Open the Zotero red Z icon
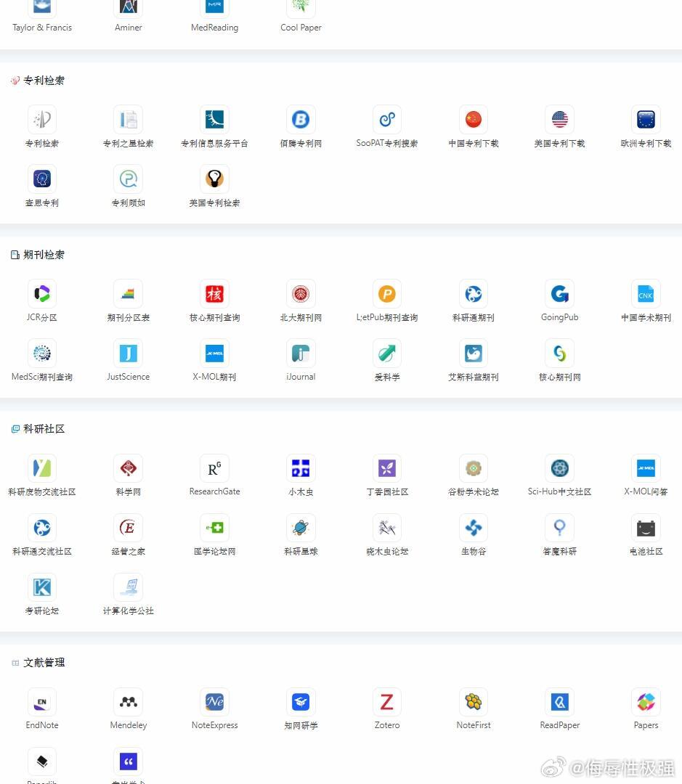682x784 pixels. point(387,701)
